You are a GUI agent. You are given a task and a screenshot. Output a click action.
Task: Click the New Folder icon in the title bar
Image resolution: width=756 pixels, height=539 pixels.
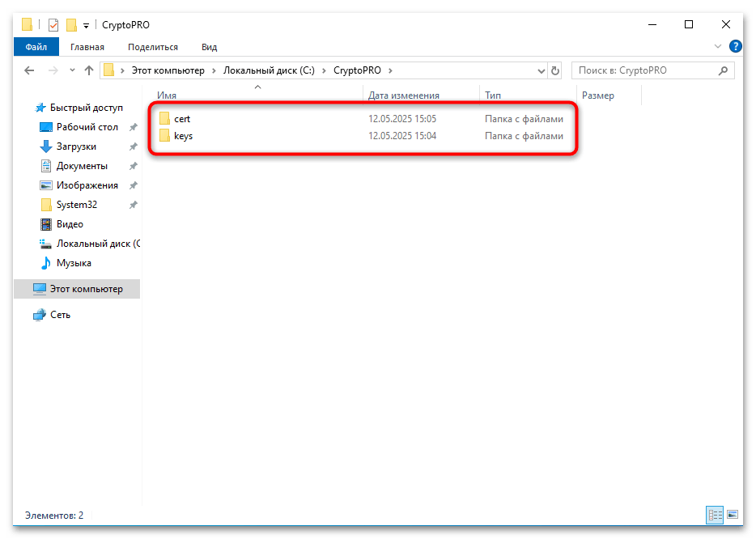click(x=71, y=25)
